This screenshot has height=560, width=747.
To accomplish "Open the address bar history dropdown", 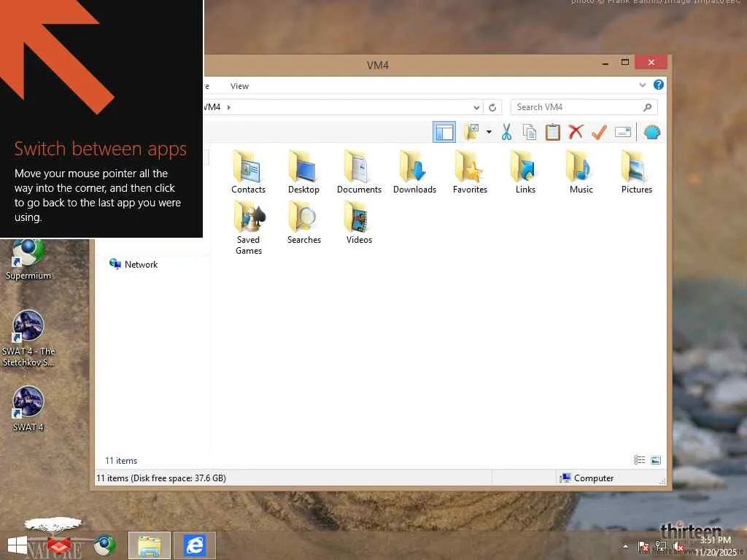I will (x=476, y=108).
